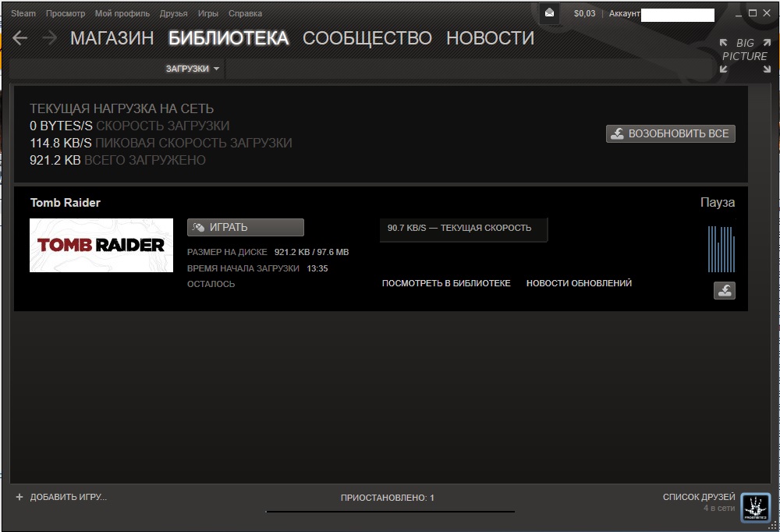Switch to the НОВОСТИ tab

490,38
